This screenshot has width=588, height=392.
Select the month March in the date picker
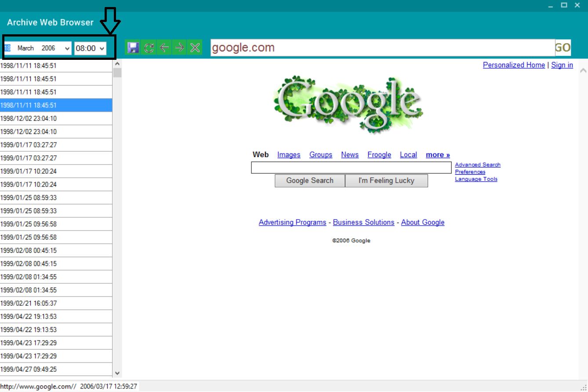click(25, 48)
